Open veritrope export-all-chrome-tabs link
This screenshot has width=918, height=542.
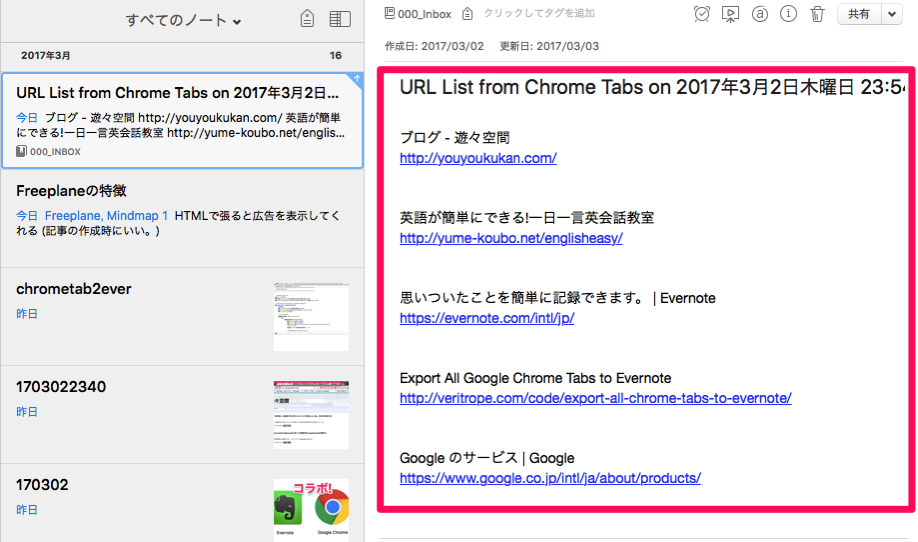point(595,398)
